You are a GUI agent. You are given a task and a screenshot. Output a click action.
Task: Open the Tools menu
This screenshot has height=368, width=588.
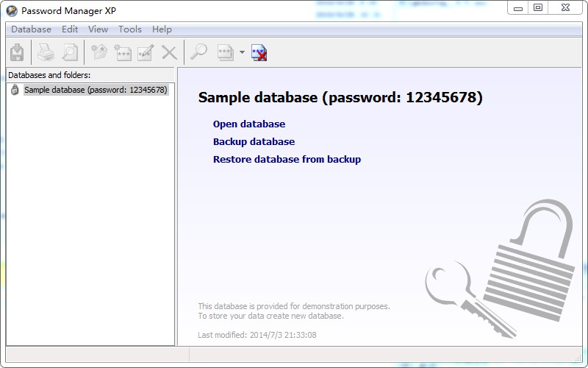(x=130, y=29)
